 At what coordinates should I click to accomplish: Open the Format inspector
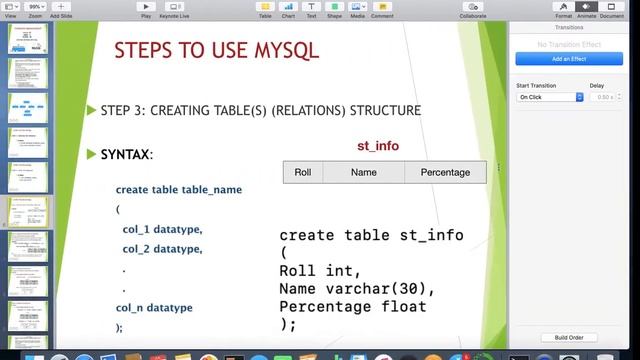pyautogui.click(x=563, y=7)
